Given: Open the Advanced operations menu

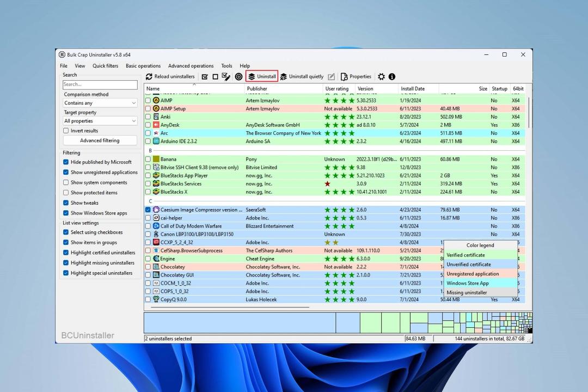Looking at the screenshot, I should click(x=191, y=66).
